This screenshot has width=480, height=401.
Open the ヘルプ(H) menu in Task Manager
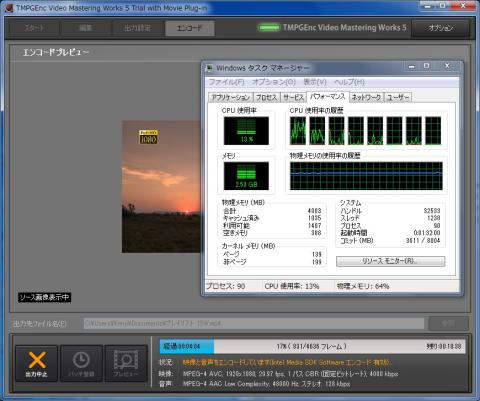point(349,82)
